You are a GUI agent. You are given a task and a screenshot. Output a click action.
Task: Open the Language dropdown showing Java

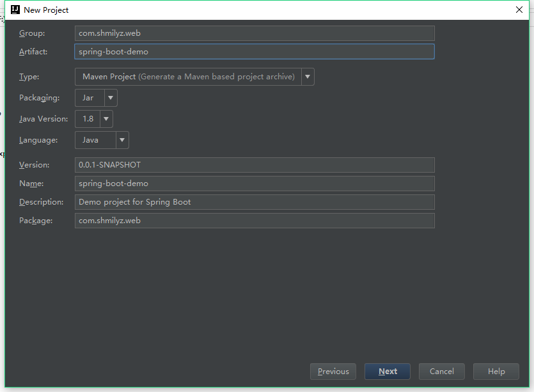pyautogui.click(x=95, y=140)
